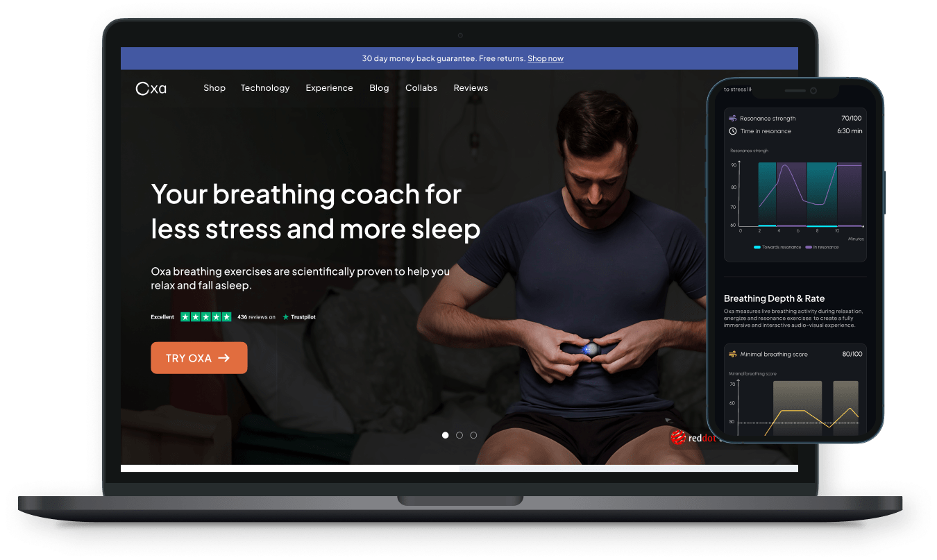Click the minimal breathing score chart
The width and height of the screenshot is (937, 560).
tap(795, 407)
